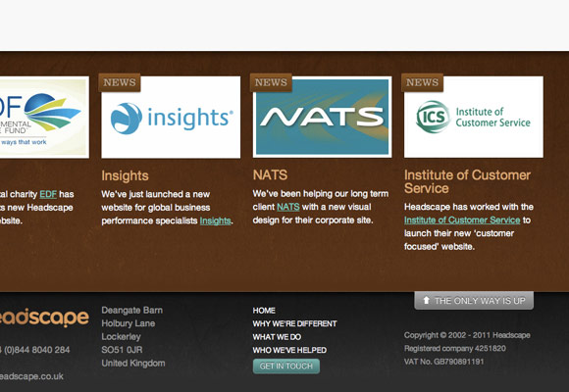This screenshot has width=569, height=392.
Task: Click the NEWS tag above ICS logo
Action: pyautogui.click(x=423, y=82)
